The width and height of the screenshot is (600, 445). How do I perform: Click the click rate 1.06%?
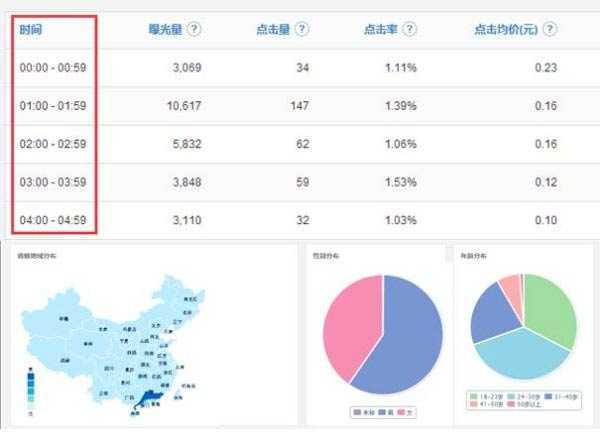[x=401, y=144]
